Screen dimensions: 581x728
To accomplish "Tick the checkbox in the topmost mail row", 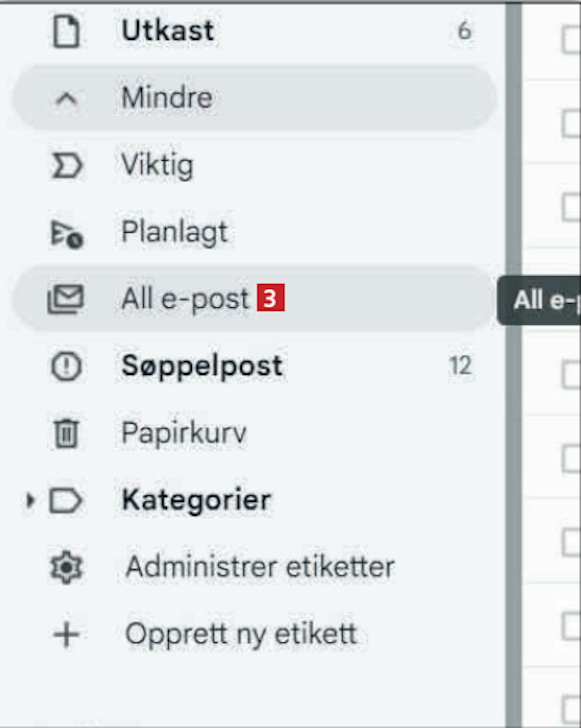I will [x=572, y=39].
